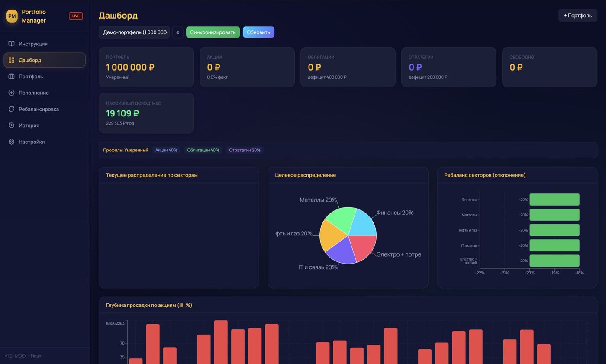606x364 pixels.
Task: Click the passive income value 19 109 ₽
Action: [x=122, y=113]
